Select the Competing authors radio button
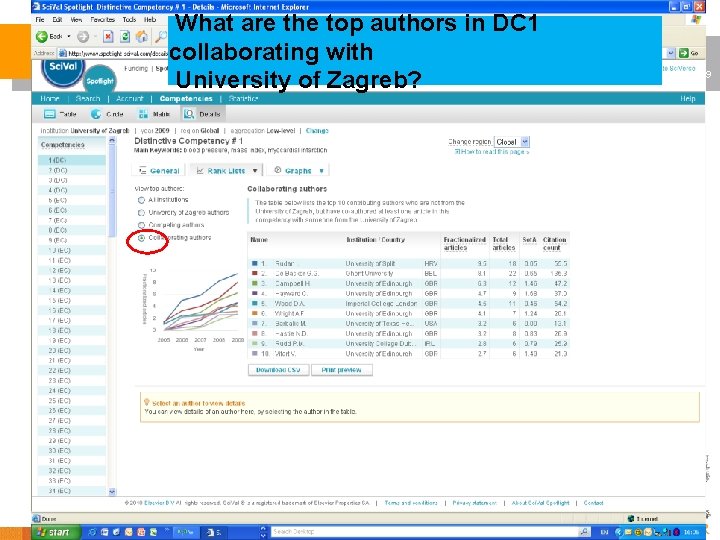Screen dimensions: 720x540 (141, 225)
